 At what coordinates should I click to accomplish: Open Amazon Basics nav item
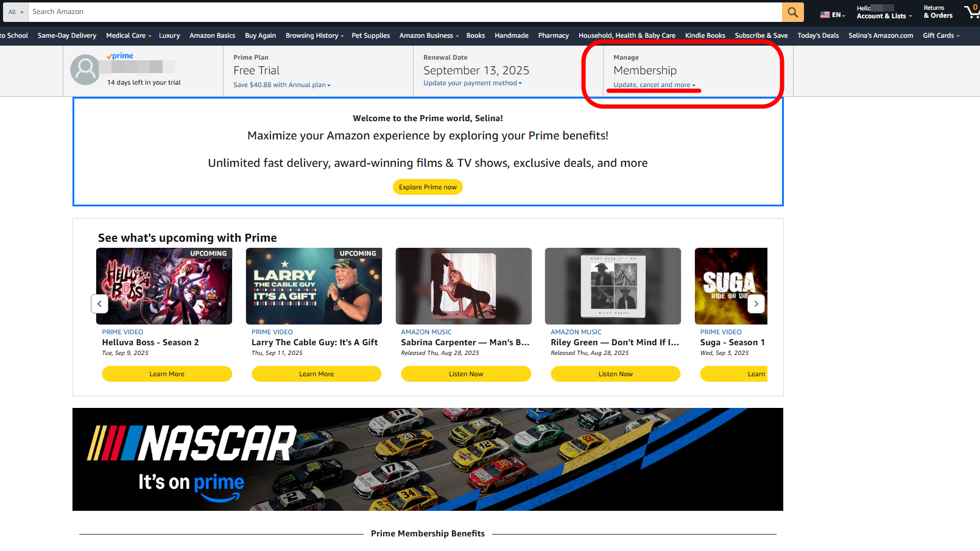pos(212,35)
